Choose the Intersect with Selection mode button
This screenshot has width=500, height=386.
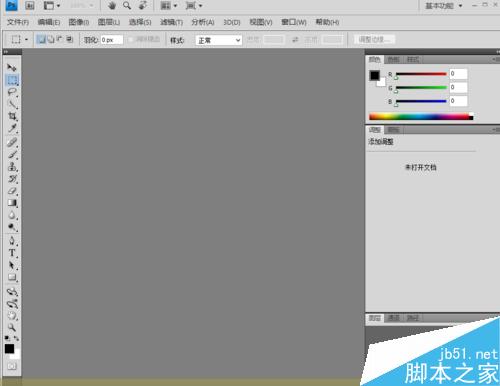(69, 39)
